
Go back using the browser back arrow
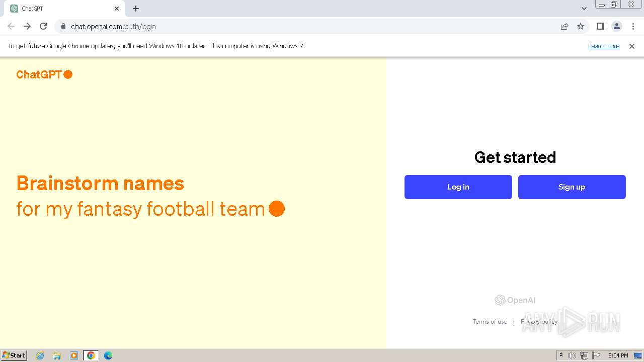point(11,26)
